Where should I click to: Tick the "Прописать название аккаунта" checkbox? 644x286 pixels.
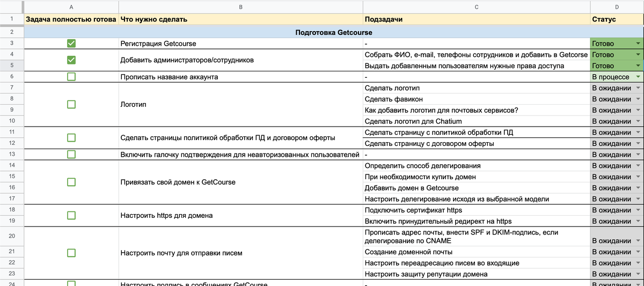(x=71, y=77)
